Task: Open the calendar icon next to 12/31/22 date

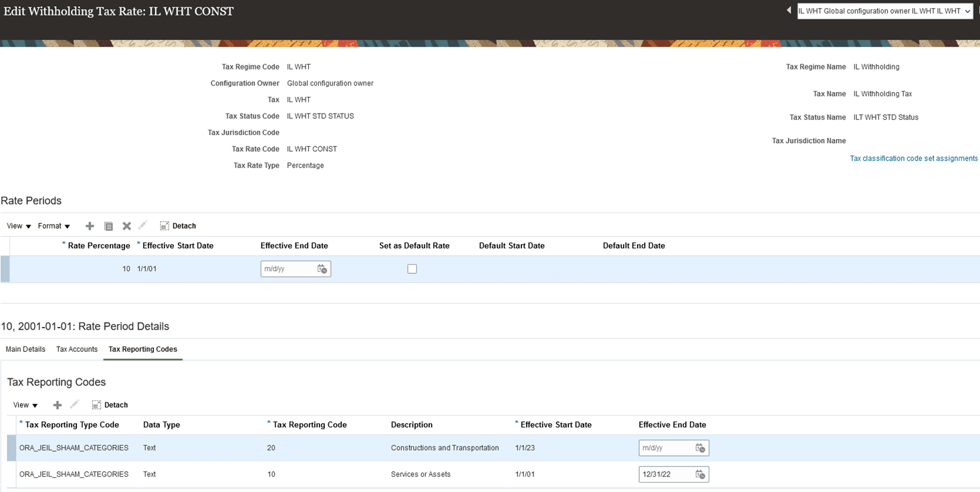Action: click(x=701, y=474)
